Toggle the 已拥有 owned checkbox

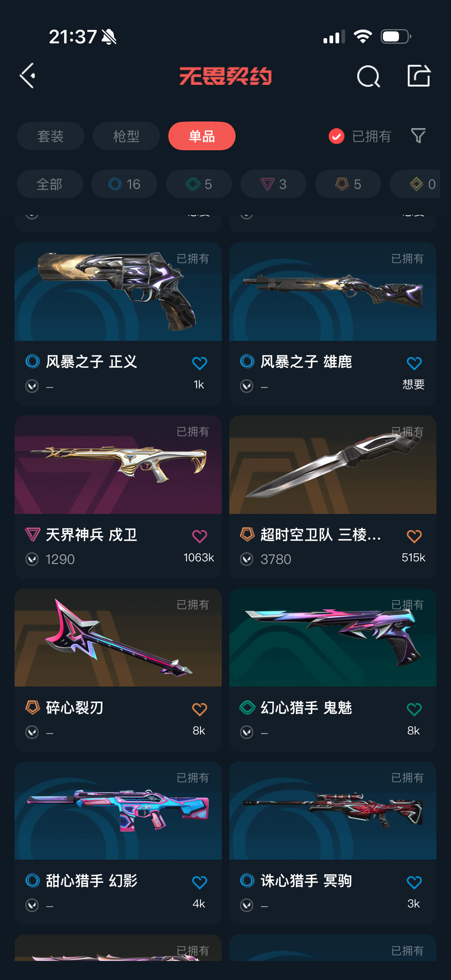tap(337, 136)
